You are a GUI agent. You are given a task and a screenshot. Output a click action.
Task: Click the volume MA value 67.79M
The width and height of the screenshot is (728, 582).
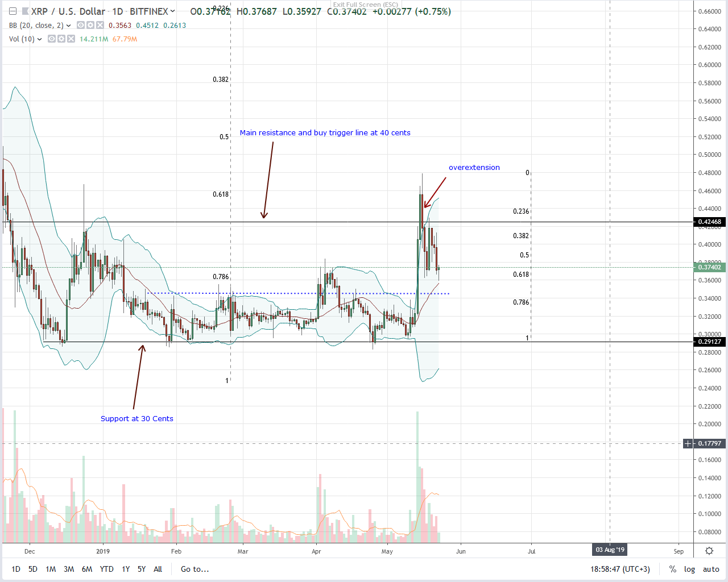[125, 39]
